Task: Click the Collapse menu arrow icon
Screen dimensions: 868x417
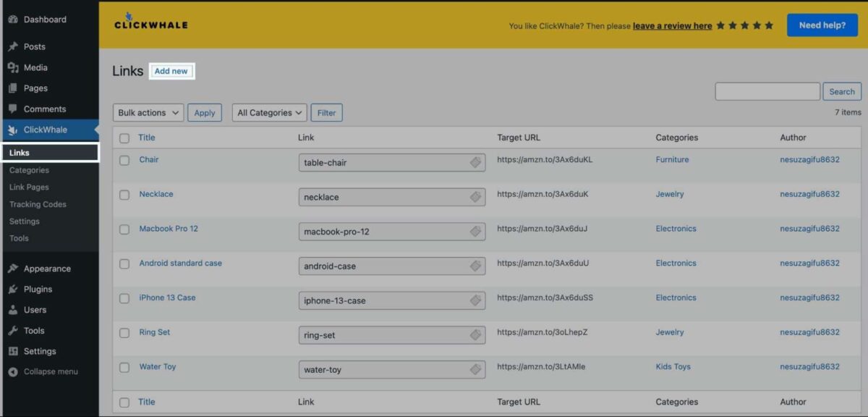Action: (x=13, y=372)
